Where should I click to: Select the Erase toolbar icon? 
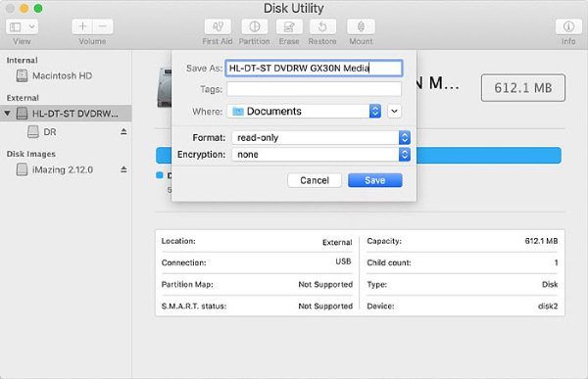289,27
